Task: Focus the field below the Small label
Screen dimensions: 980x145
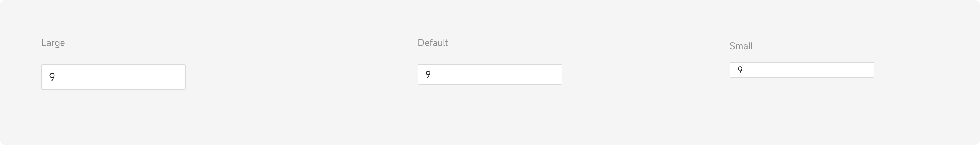Action: click(x=802, y=70)
